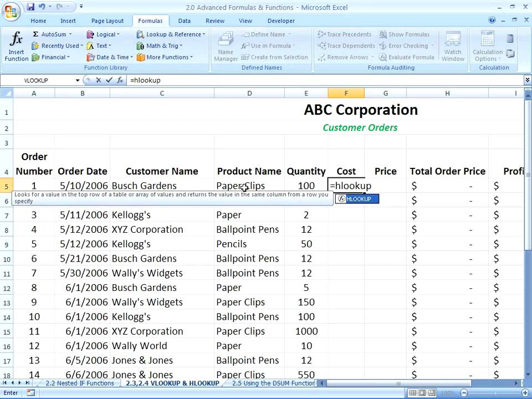532x399 pixels.
Task: Select column header F
Action: click(346, 93)
